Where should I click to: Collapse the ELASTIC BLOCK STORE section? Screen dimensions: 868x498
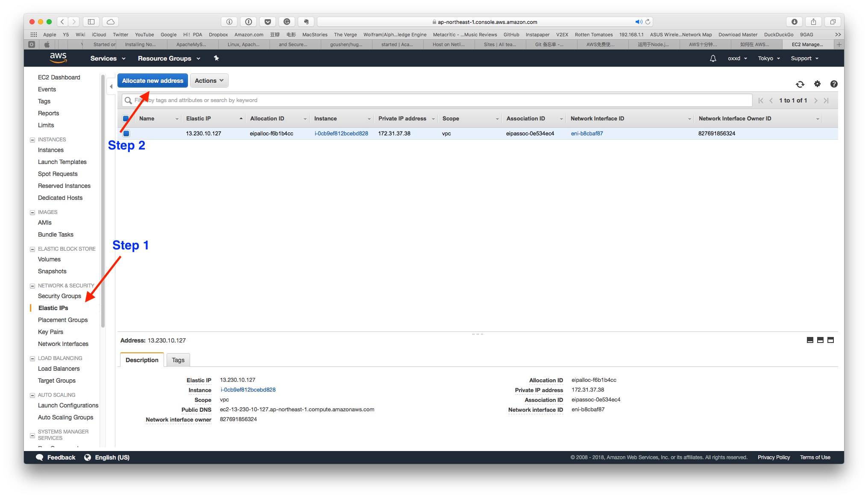(32, 249)
